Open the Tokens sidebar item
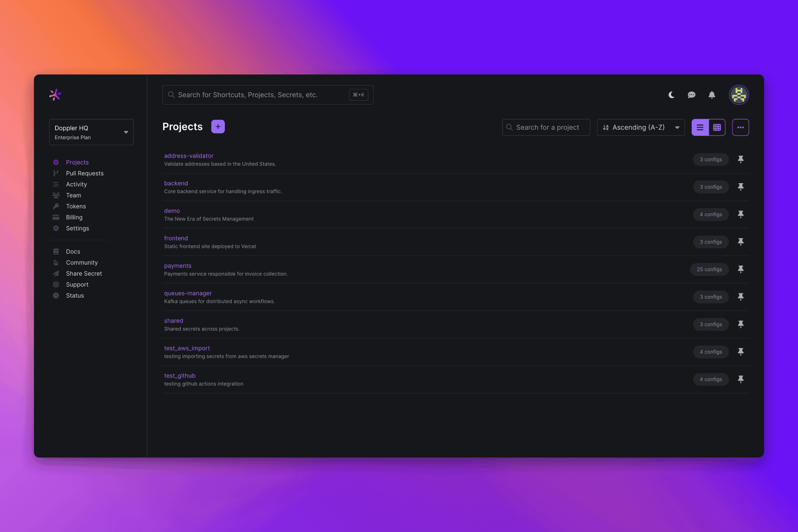 point(76,206)
